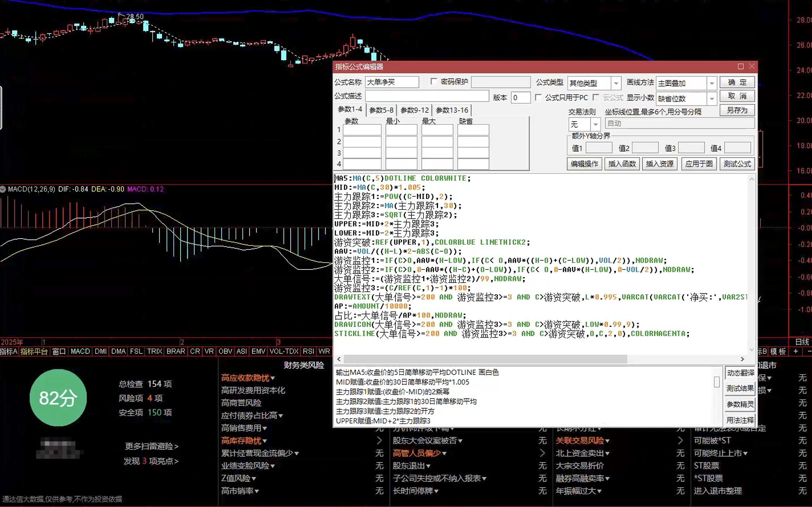Click the 值3 input field
This screenshot has width=812, height=507.
[x=691, y=148]
